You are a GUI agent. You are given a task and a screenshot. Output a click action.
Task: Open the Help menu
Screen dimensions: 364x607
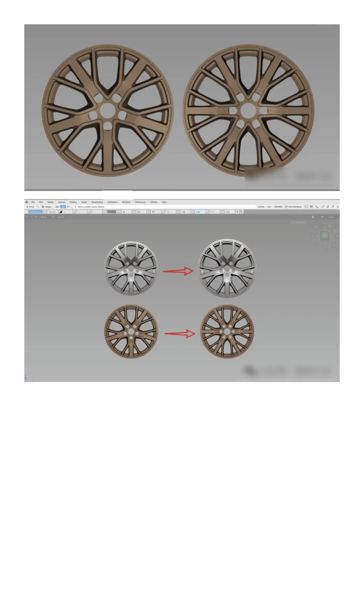pos(164,202)
